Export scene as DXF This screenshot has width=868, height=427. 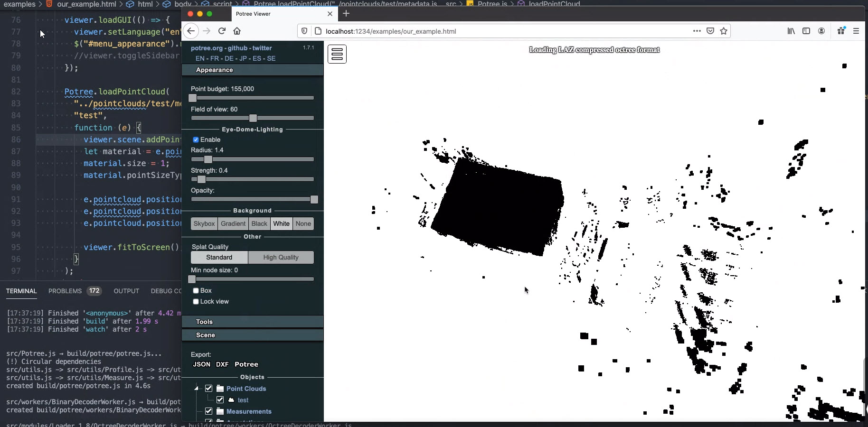223,365
